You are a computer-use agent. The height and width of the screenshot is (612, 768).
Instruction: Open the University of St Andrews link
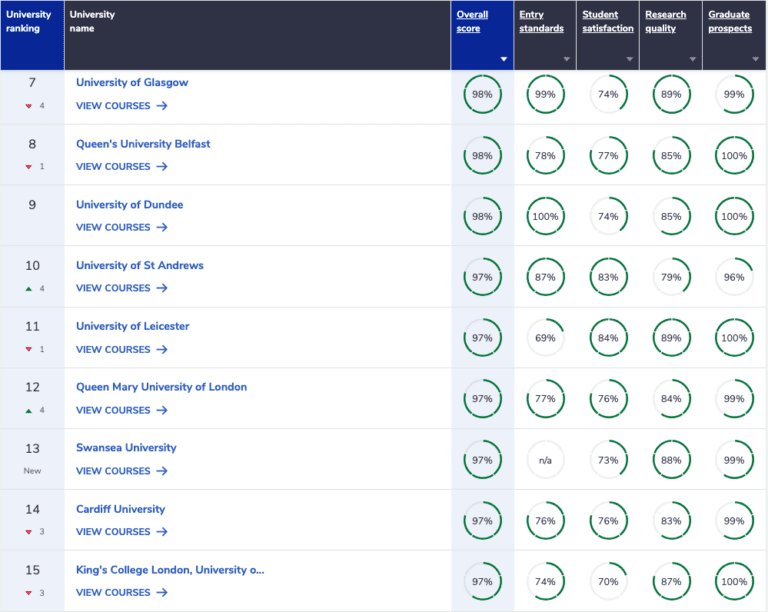tap(140, 265)
